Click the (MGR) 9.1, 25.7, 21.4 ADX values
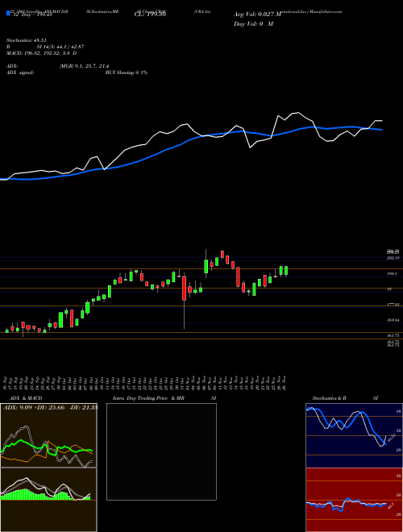The image size is (403, 532). point(84,66)
